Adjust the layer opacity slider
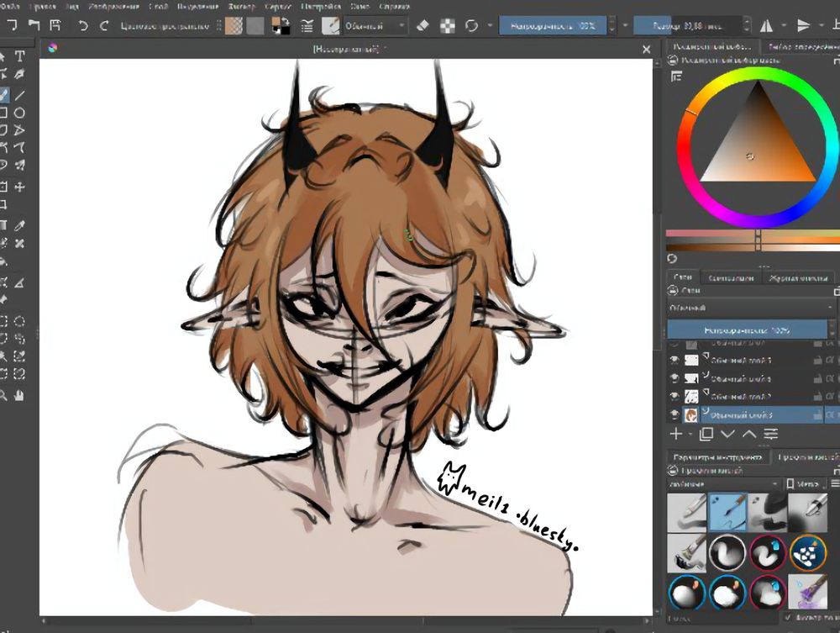The width and height of the screenshot is (840, 633). [747, 330]
